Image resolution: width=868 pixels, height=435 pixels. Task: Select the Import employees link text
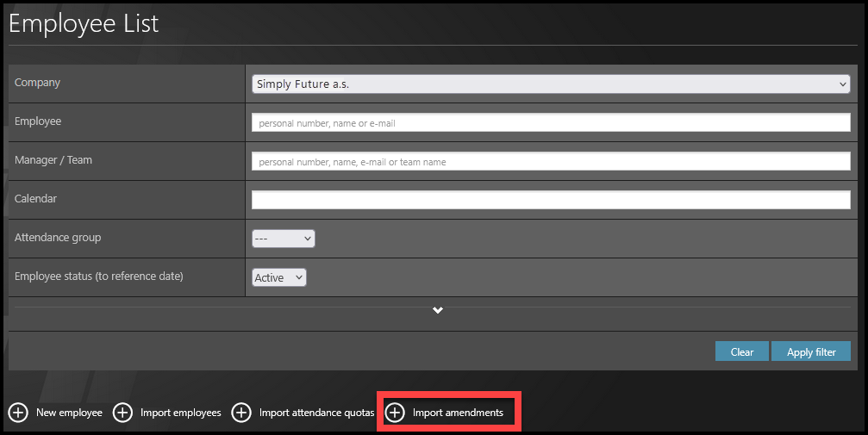(181, 413)
